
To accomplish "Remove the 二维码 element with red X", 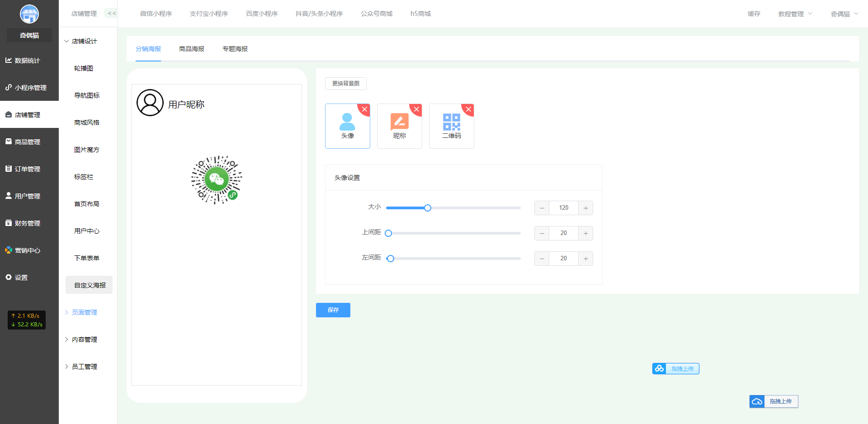I will click(x=468, y=109).
